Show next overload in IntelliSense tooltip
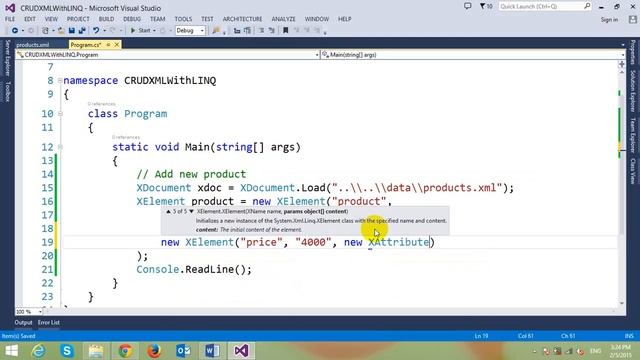Screen dimensions: 640x360 tap(191, 211)
